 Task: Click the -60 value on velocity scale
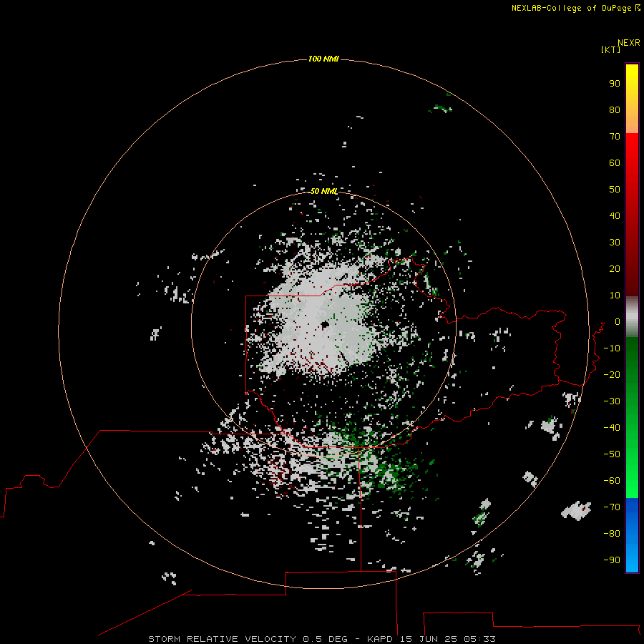point(612,481)
